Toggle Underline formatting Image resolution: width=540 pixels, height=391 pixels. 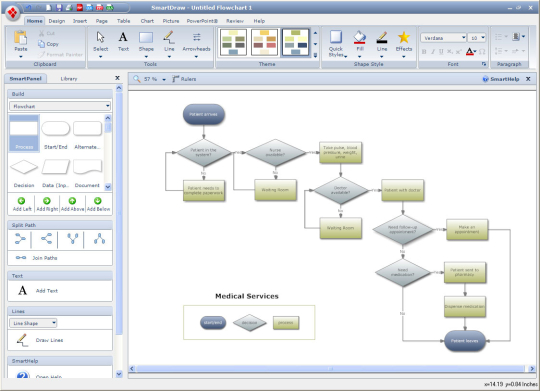coord(441,52)
